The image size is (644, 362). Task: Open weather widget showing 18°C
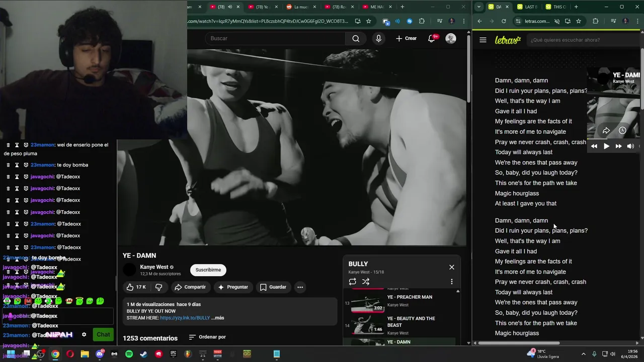pyautogui.click(x=543, y=354)
